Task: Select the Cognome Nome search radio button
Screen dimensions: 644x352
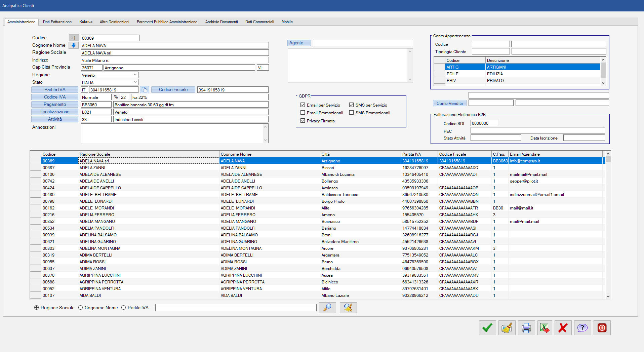Action: point(81,308)
